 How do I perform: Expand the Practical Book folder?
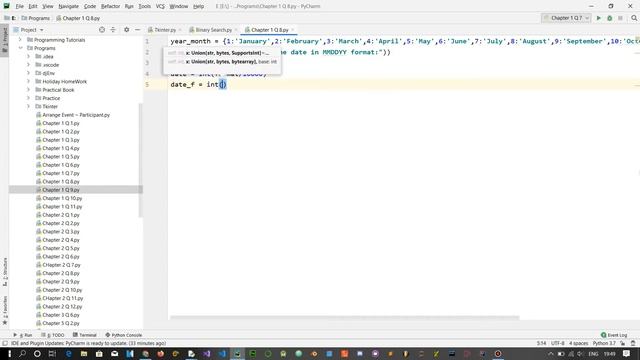pyautogui.click(x=29, y=90)
